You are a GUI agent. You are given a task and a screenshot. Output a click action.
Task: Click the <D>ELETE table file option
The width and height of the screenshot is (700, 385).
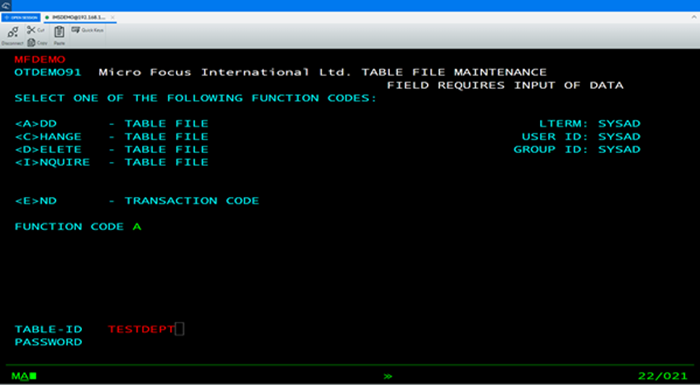(112, 150)
